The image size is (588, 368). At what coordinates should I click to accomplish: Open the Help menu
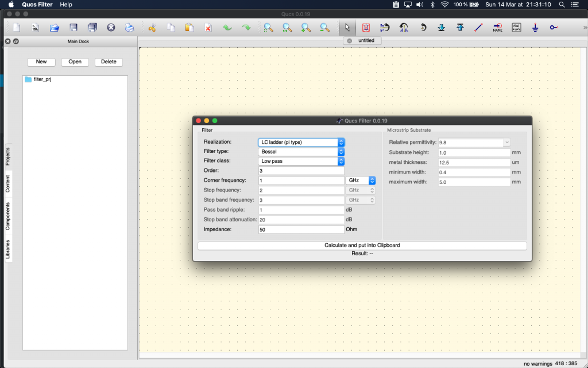[x=66, y=5]
